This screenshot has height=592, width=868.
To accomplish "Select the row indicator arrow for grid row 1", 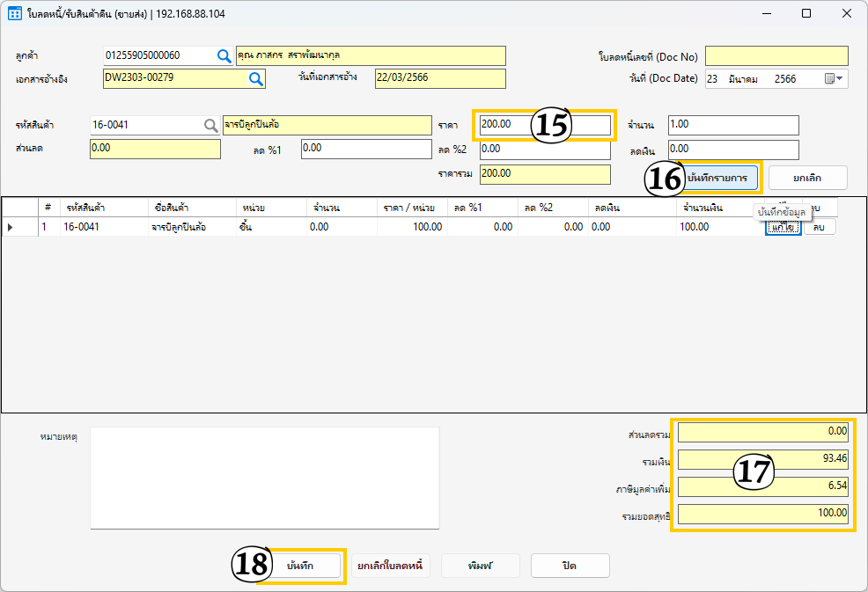I will (11, 227).
